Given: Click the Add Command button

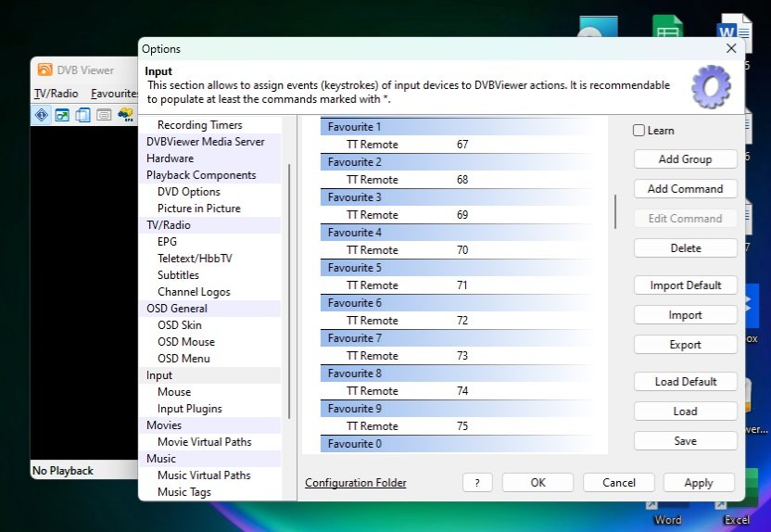Looking at the screenshot, I should (x=685, y=189).
